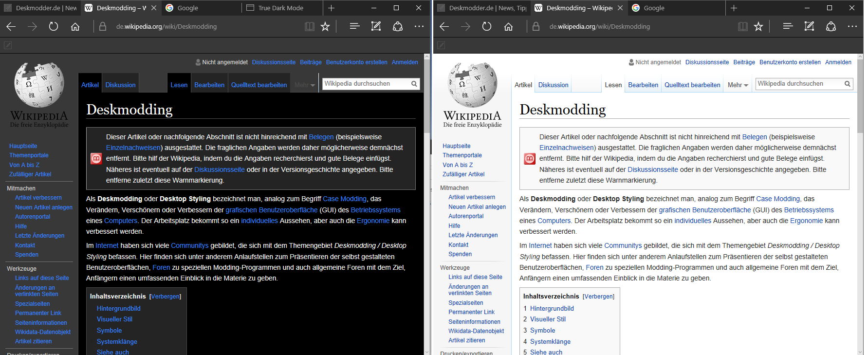Collapse contents via Verbergen in left window
The image size is (868, 355).
click(x=166, y=296)
